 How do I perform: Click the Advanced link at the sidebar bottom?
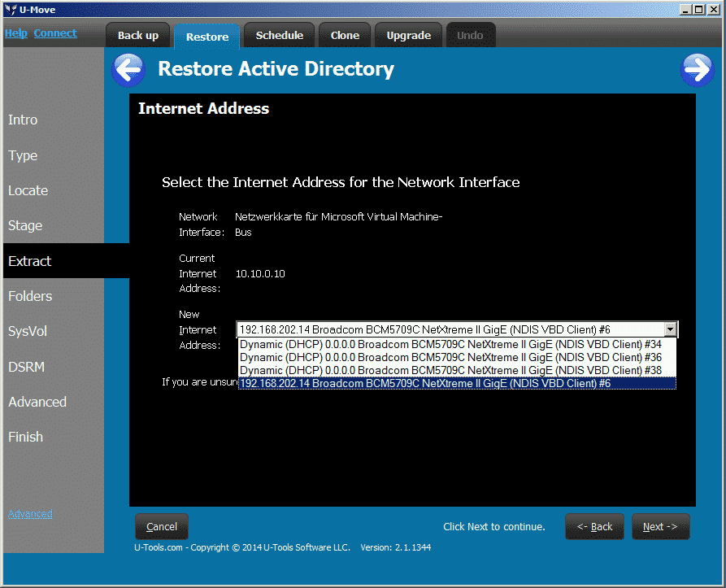(30, 514)
